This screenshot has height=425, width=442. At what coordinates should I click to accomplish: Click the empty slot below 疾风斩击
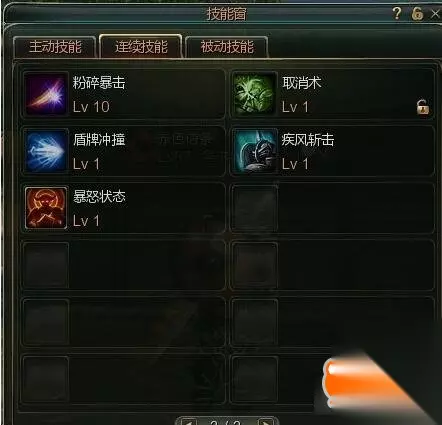click(332, 208)
